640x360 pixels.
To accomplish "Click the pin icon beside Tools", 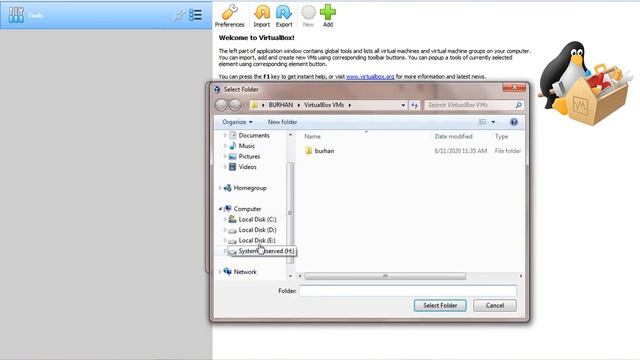I will (180, 16).
